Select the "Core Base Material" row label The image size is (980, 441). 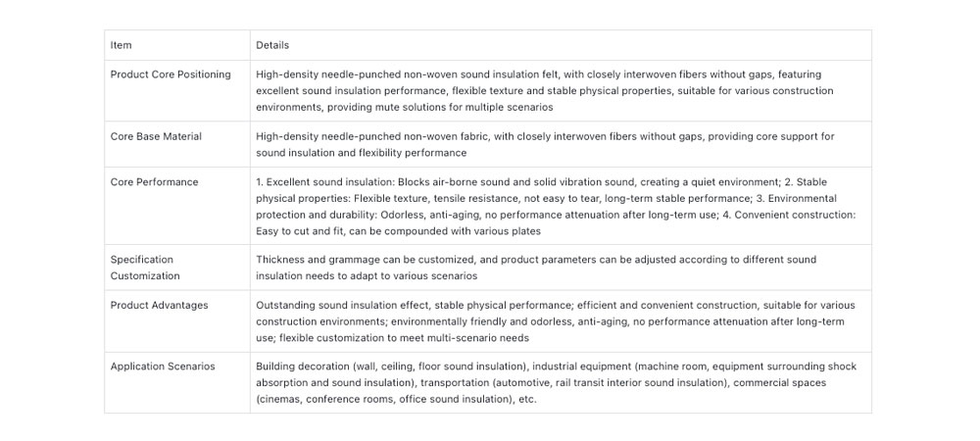(156, 136)
